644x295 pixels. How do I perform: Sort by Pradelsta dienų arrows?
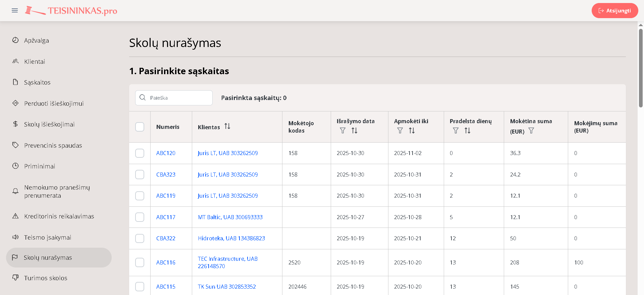pos(468,131)
